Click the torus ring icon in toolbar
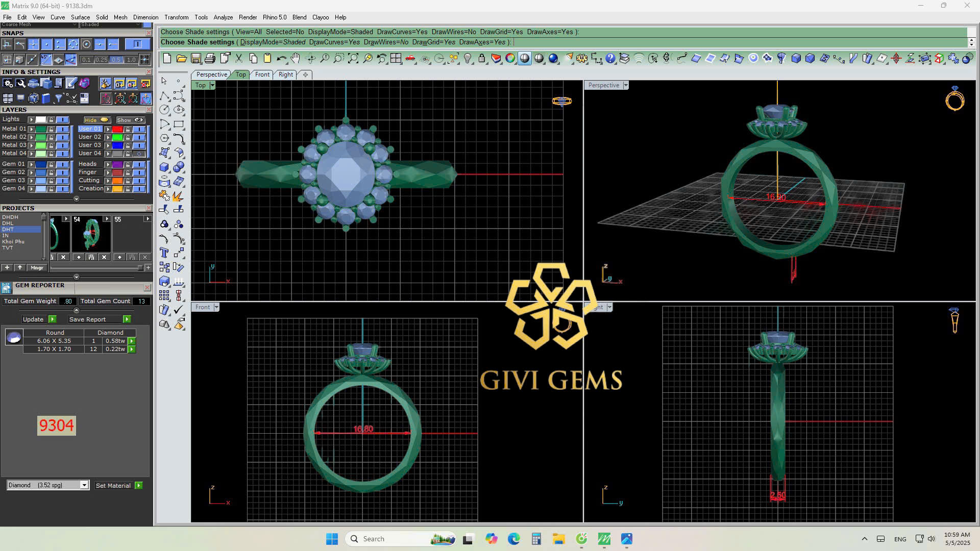This screenshot has width=980, height=551. click(753, 59)
